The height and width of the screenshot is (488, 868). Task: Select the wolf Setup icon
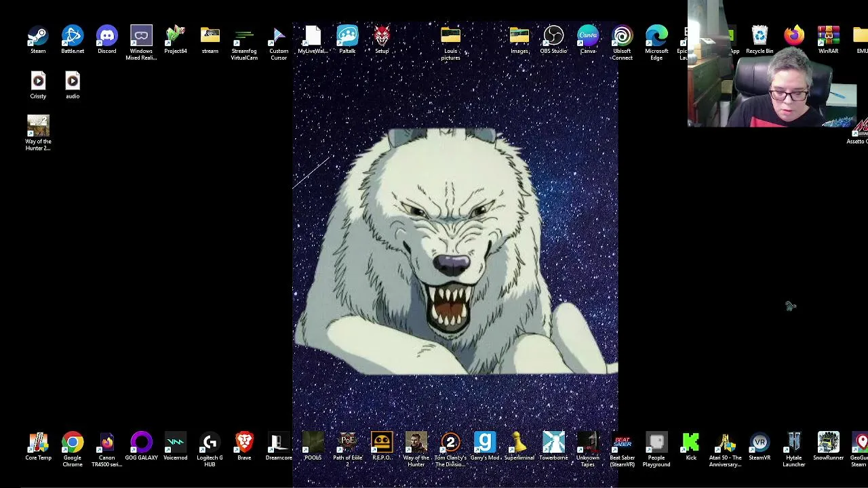click(382, 36)
